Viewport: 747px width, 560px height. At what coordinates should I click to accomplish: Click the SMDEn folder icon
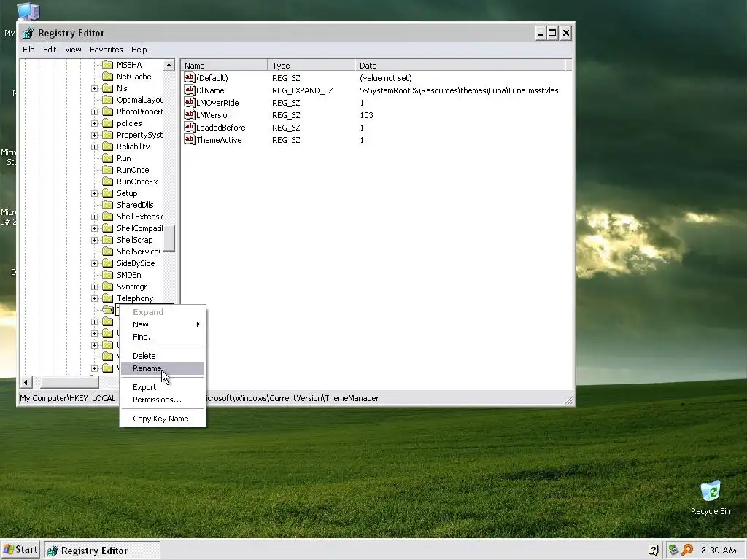point(108,275)
